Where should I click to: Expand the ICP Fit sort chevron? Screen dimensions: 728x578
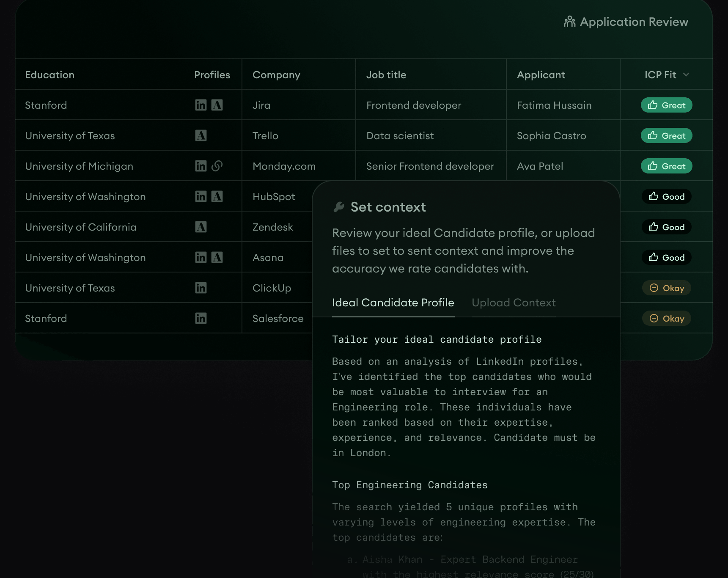click(x=686, y=74)
